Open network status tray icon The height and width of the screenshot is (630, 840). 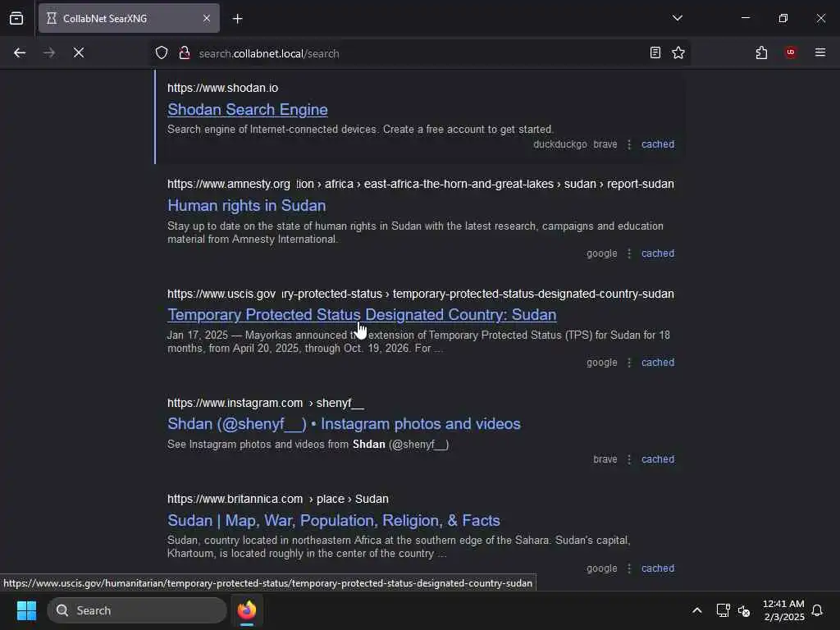click(x=723, y=610)
